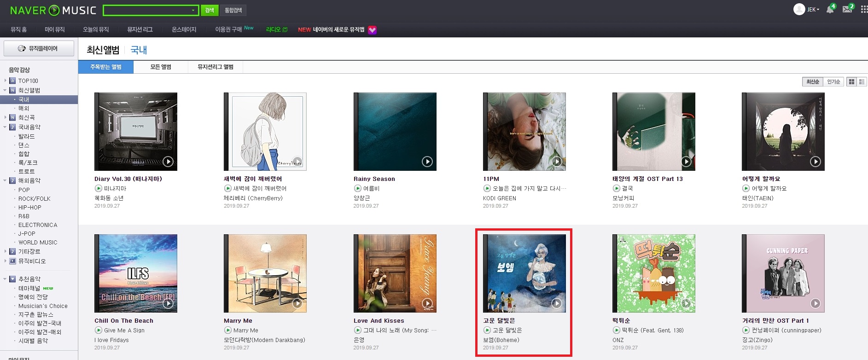Open the Naver apps grid icon
The height and width of the screenshot is (360, 868).
[x=864, y=9]
